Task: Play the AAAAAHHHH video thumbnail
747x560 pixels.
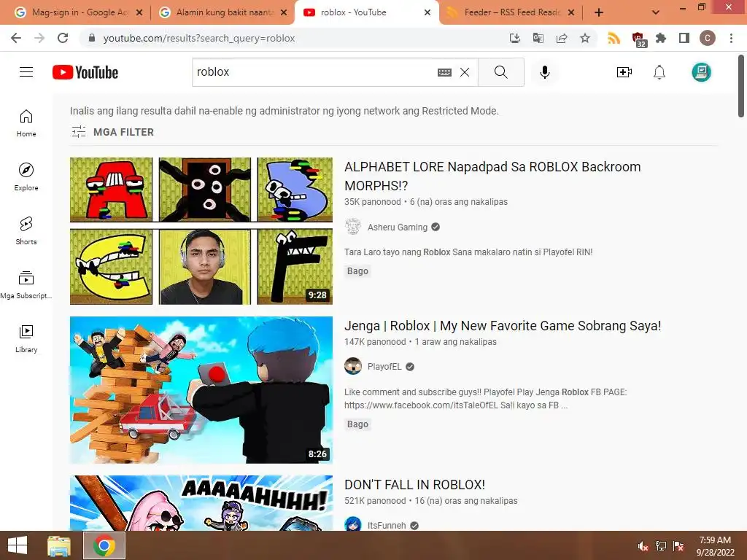Action: click(x=201, y=503)
